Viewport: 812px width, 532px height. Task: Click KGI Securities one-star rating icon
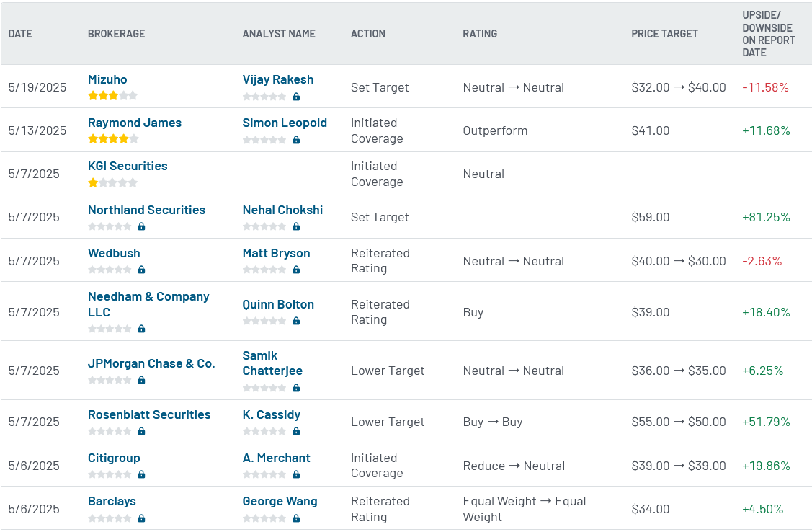[x=112, y=182]
